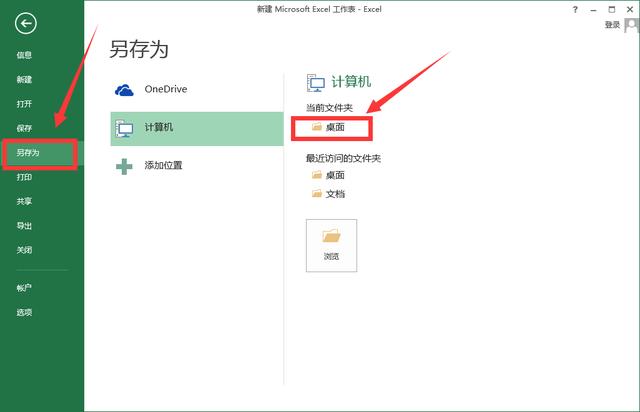This screenshot has width=640, height=412.
Task: Go to 打开 (Open) in the sidebar
Action: point(24,104)
